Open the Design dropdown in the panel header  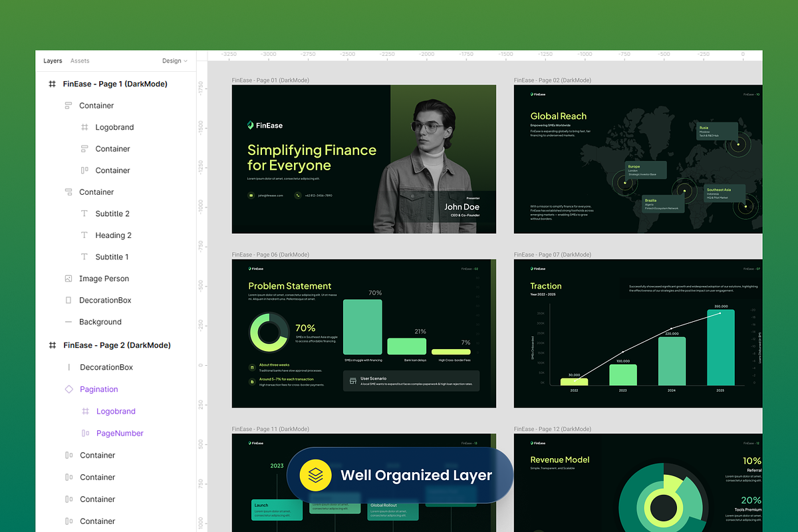[174, 61]
